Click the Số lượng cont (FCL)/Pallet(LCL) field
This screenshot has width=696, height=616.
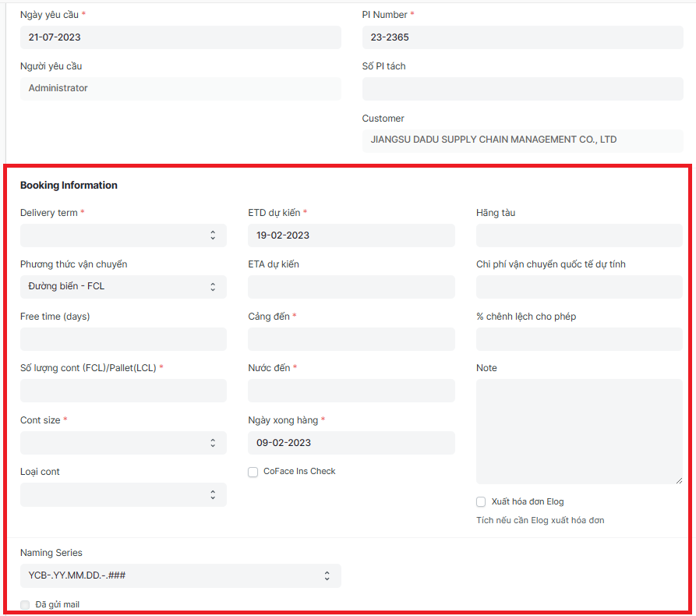[123, 391]
